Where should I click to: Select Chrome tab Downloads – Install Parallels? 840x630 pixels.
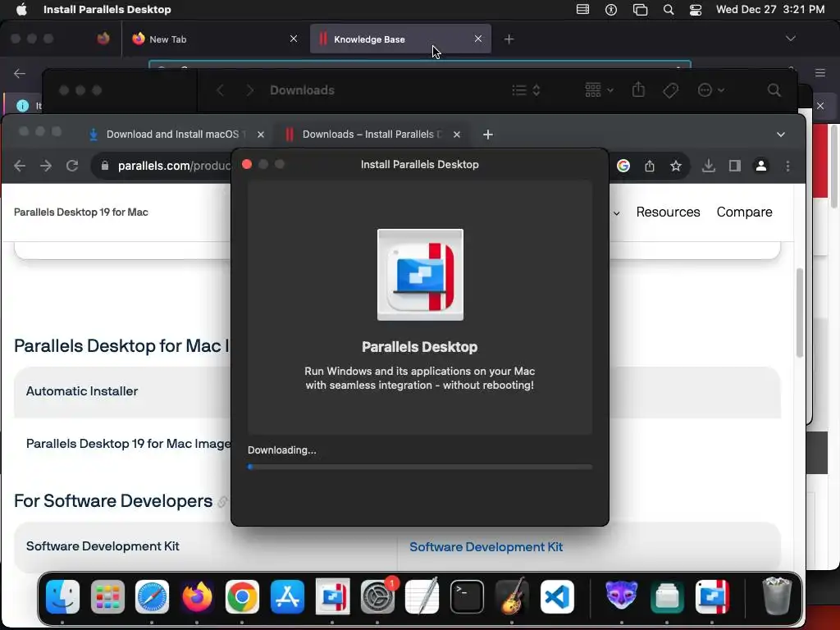(373, 135)
